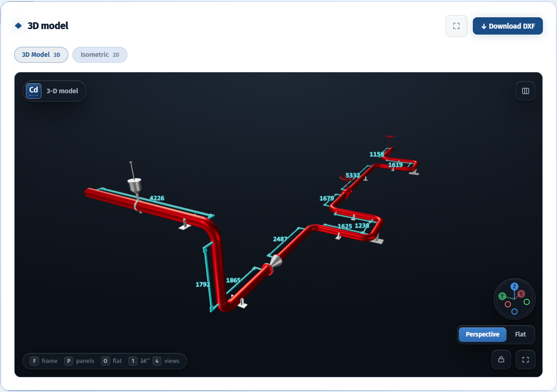Click the 1158 dimension label
This screenshot has height=392, width=557.
(x=377, y=154)
